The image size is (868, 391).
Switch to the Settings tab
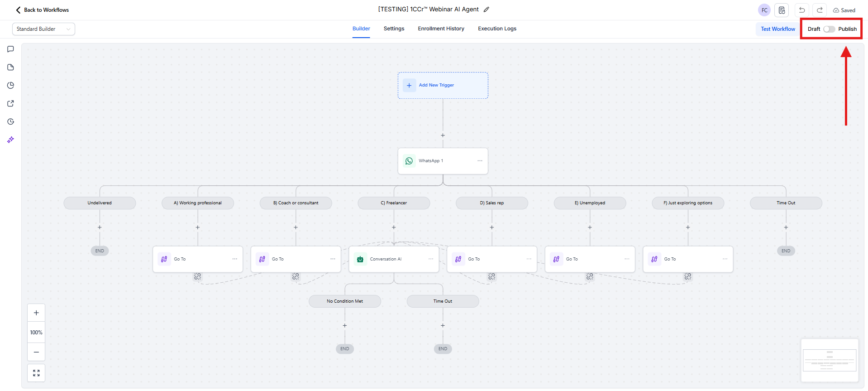394,29
